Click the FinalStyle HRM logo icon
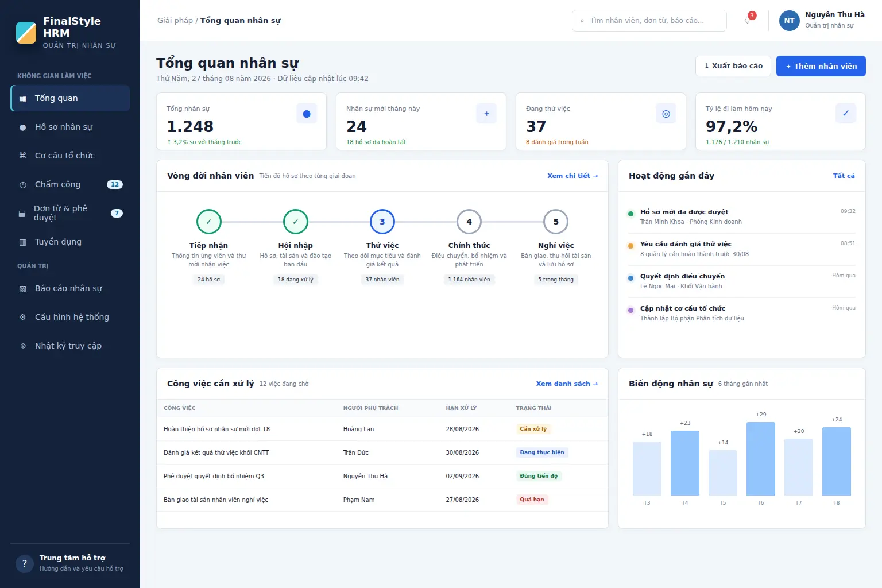882x588 pixels. 26,33
